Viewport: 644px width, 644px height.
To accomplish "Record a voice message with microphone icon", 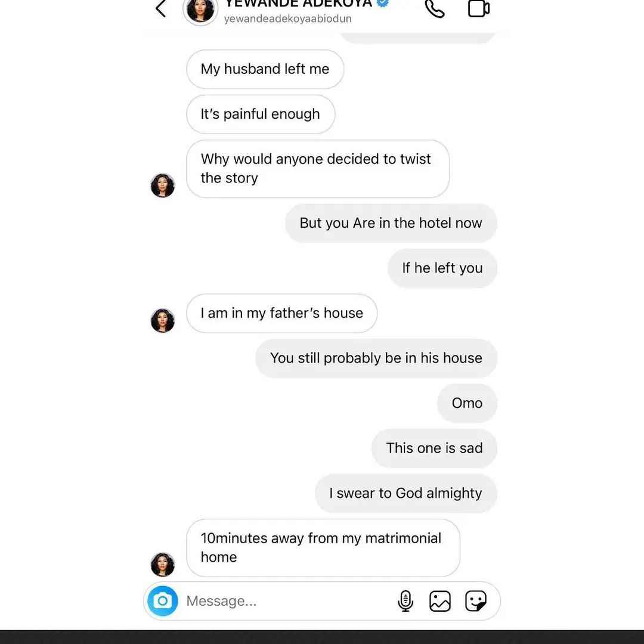I will [x=405, y=601].
